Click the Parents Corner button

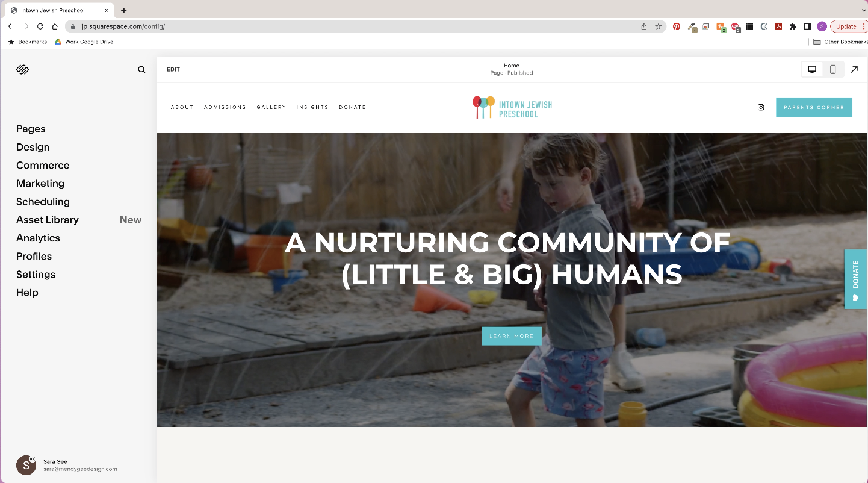point(814,107)
